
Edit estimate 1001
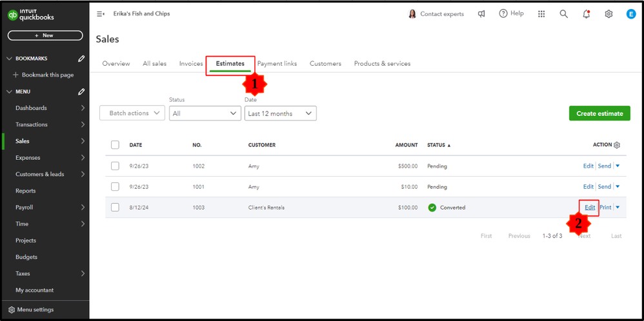click(x=588, y=186)
